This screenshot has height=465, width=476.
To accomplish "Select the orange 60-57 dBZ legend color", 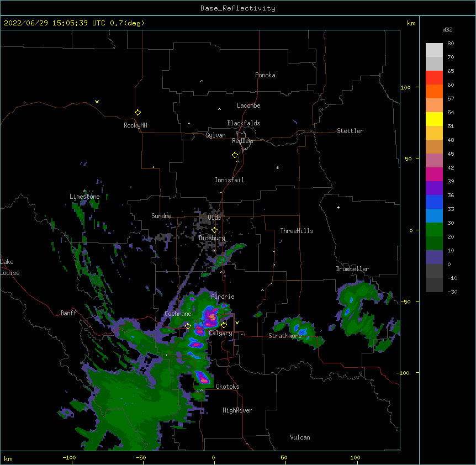I will (x=434, y=91).
